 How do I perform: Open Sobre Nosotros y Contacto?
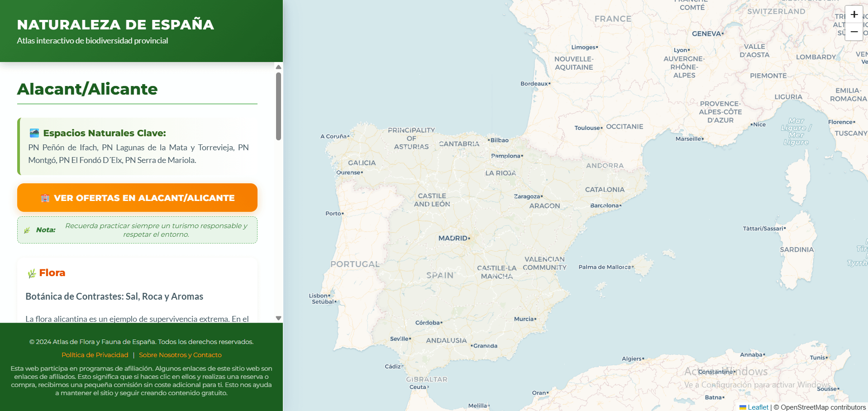(180, 355)
